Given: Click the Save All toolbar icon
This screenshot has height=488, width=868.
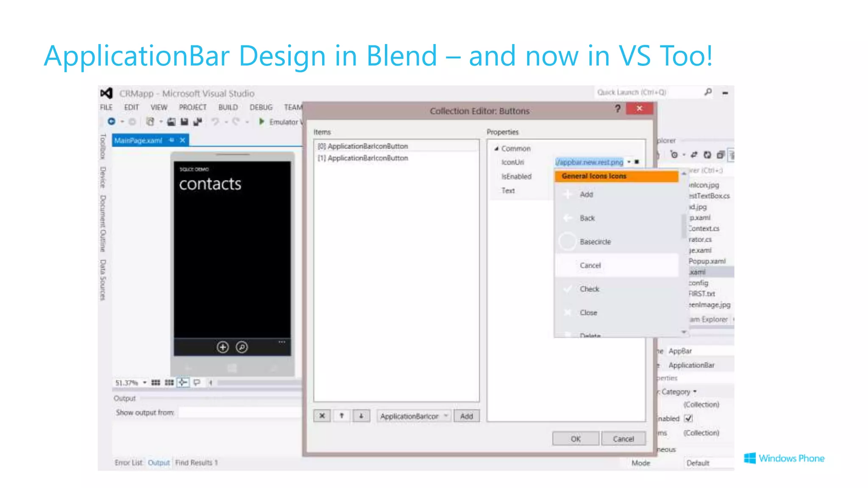Looking at the screenshot, I should pyautogui.click(x=198, y=122).
